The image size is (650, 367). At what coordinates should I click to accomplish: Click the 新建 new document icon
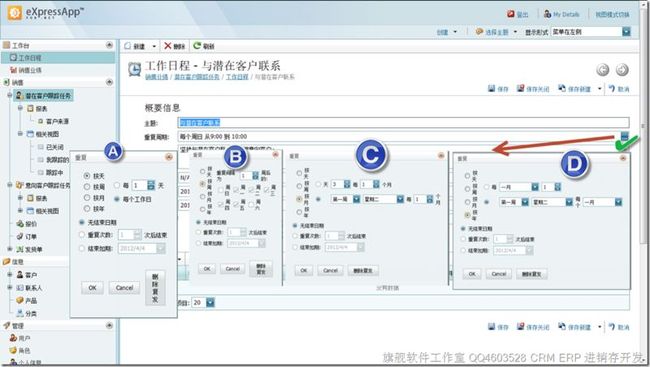pyautogui.click(x=128, y=46)
